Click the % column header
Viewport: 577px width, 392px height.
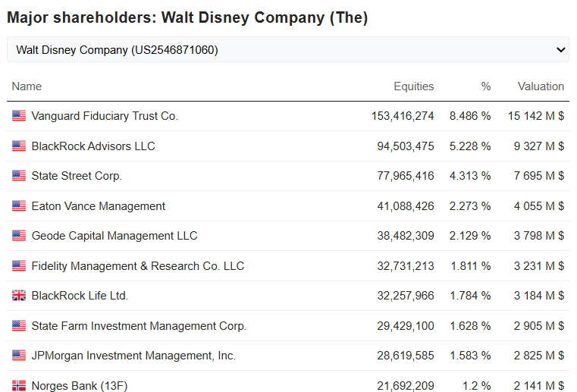tap(485, 86)
